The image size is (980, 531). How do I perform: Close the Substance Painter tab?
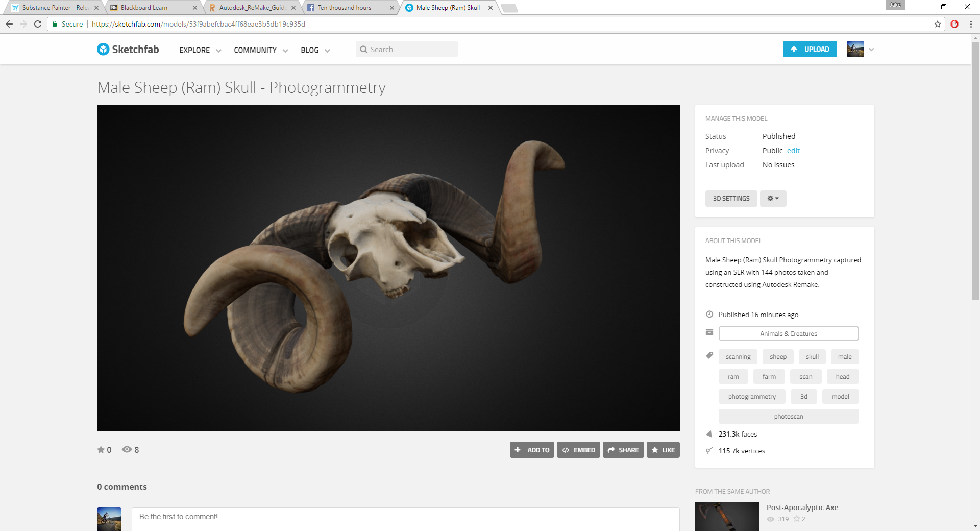[x=96, y=8]
